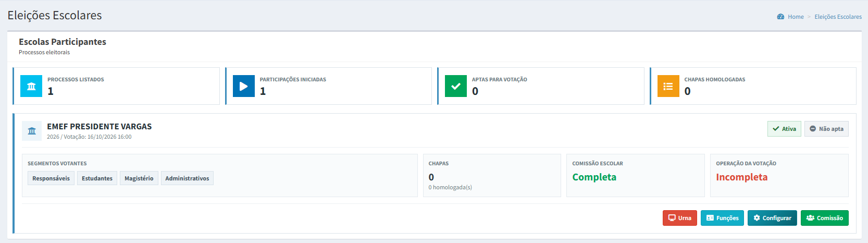This screenshot has height=243, width=868.
Task: Click the school building icon beside EMEF Presidente Vargas
Action: click(x=32, y=131)
